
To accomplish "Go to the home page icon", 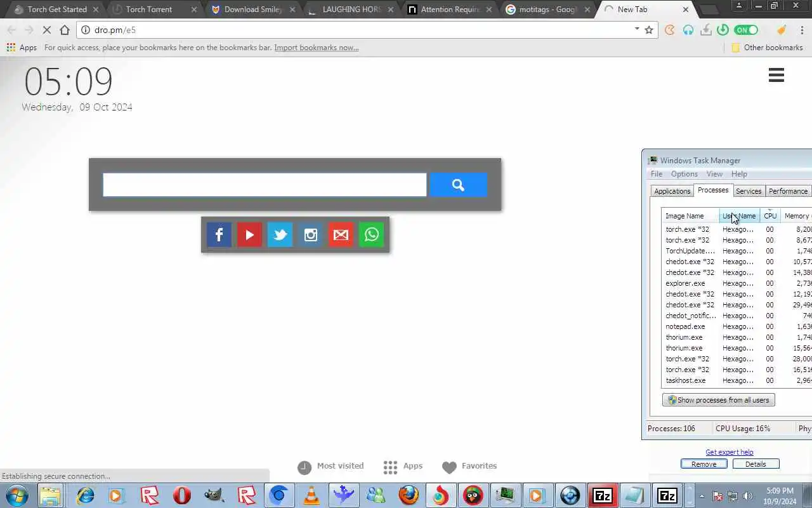I will 65,30.
